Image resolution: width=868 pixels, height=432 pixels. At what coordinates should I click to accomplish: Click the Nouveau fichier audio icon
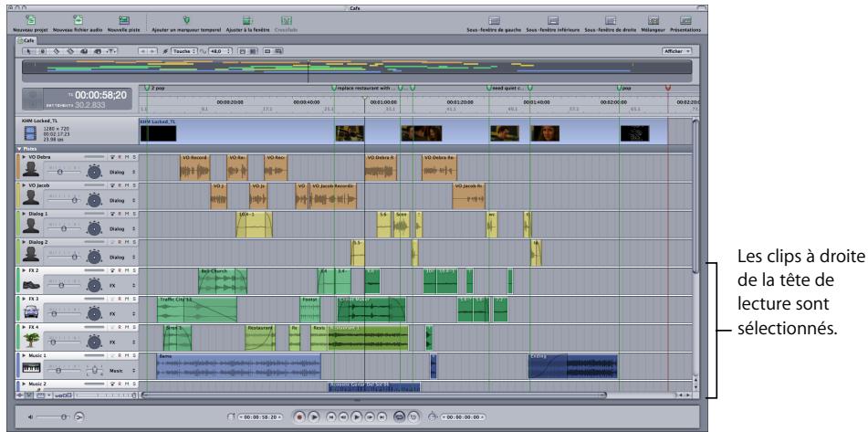[78, 20]
